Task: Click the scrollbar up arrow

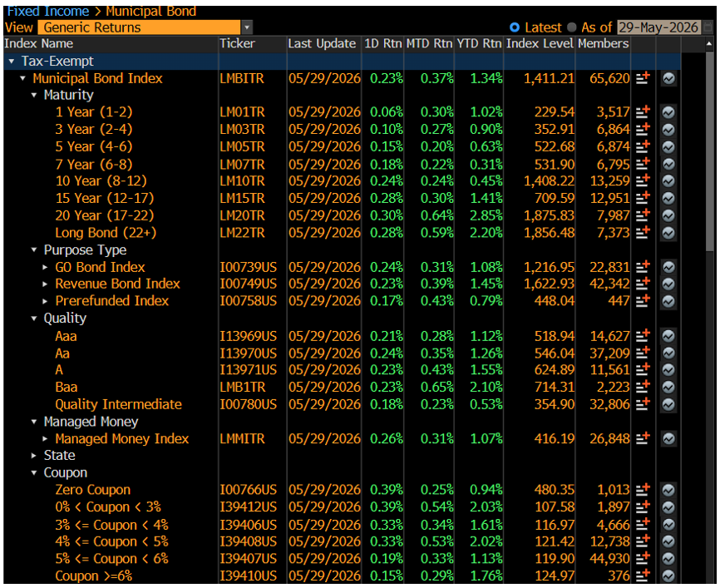Action: [708, 44]
